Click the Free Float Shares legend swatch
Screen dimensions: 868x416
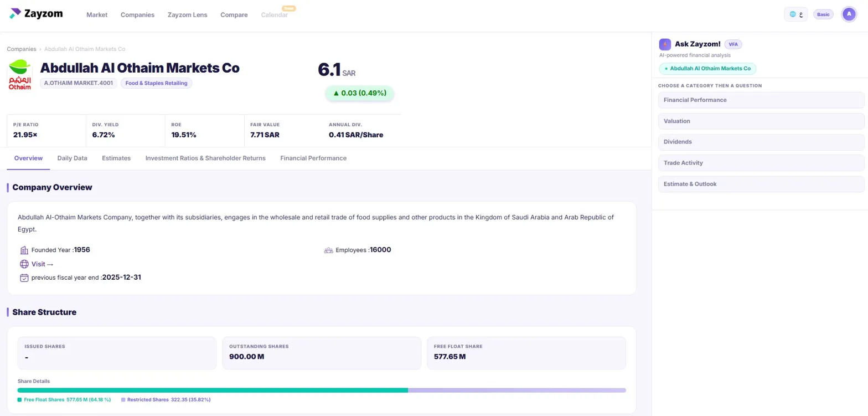pyautogui.click(x=19, y=399)
